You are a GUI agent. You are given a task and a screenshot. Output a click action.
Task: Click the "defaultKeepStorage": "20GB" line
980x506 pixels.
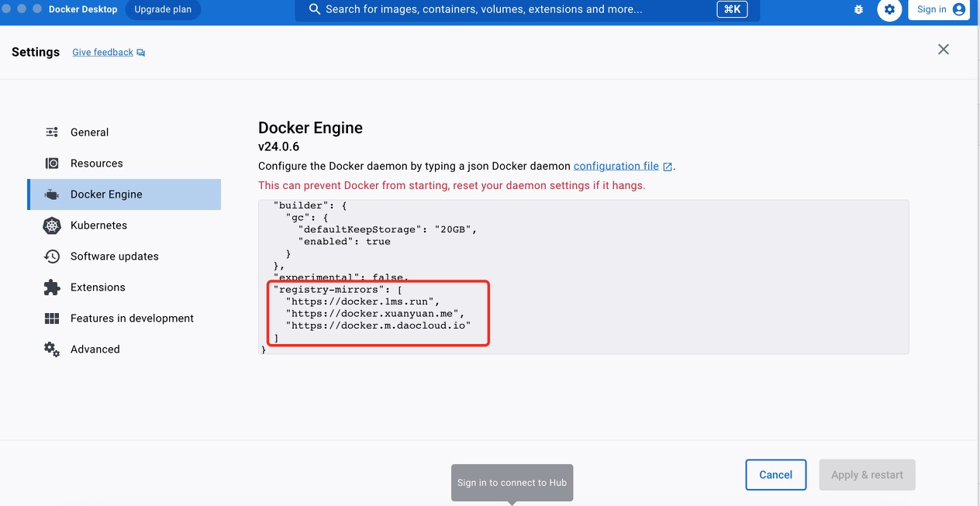[388, 229]
